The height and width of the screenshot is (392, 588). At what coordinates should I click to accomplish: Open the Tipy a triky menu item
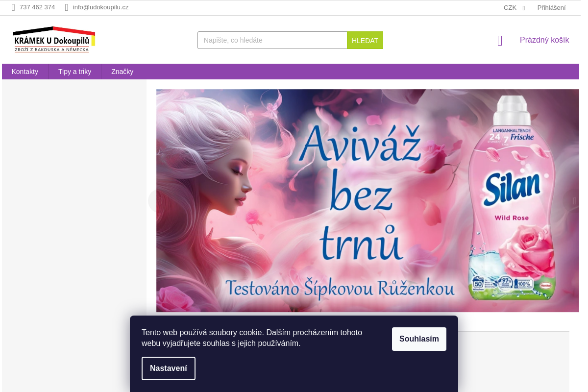(x=74, y=72)
